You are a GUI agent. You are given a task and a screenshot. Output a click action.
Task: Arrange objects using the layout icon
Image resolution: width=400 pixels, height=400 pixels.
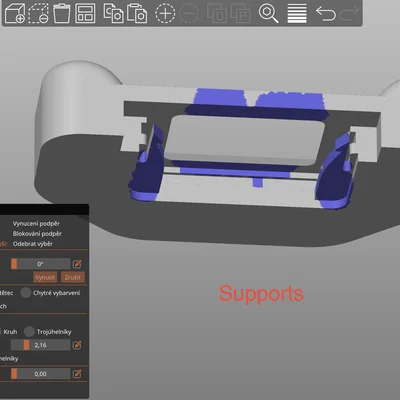click(85, 13)
